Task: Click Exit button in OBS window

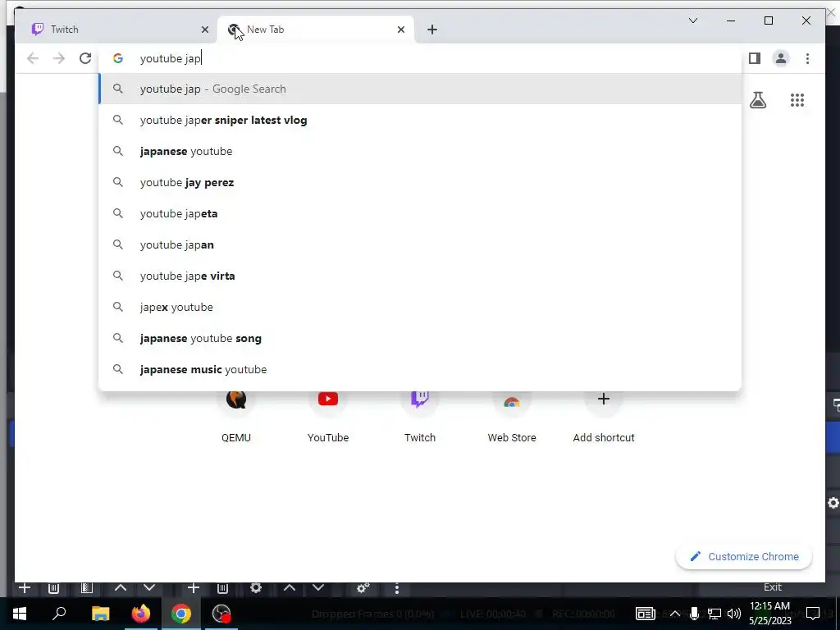Action: [773, 587]
